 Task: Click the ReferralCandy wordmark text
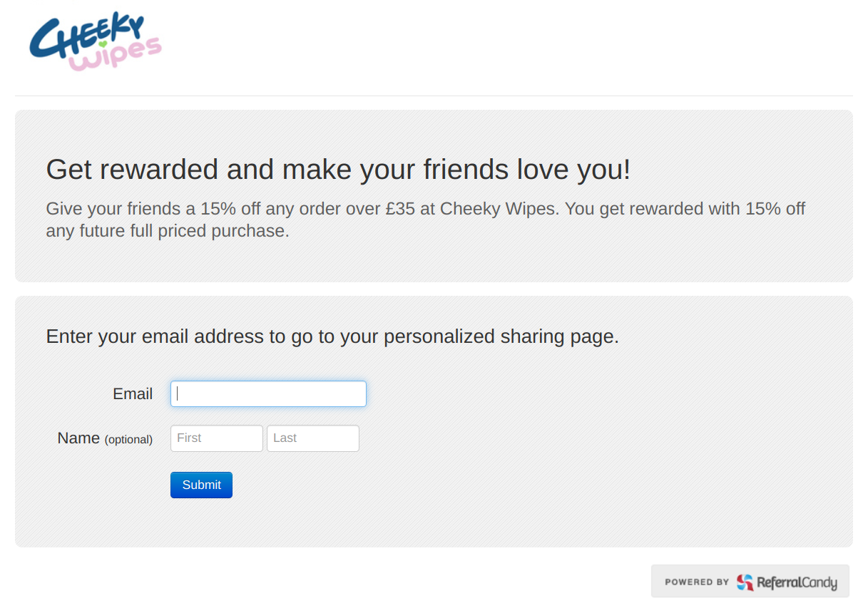(796, 582)
